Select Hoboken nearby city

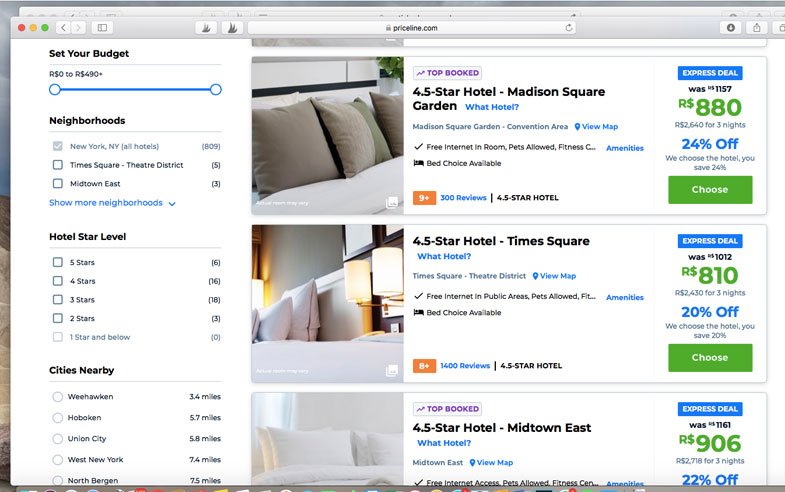58,417
